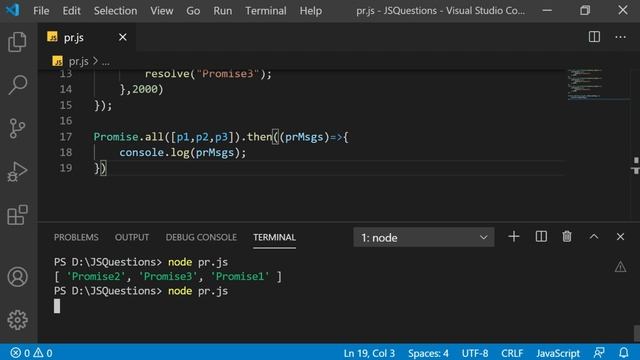Open the Search view
This screenshot has height=360, width=640.
pyautogui.click(x=17, y=85)
